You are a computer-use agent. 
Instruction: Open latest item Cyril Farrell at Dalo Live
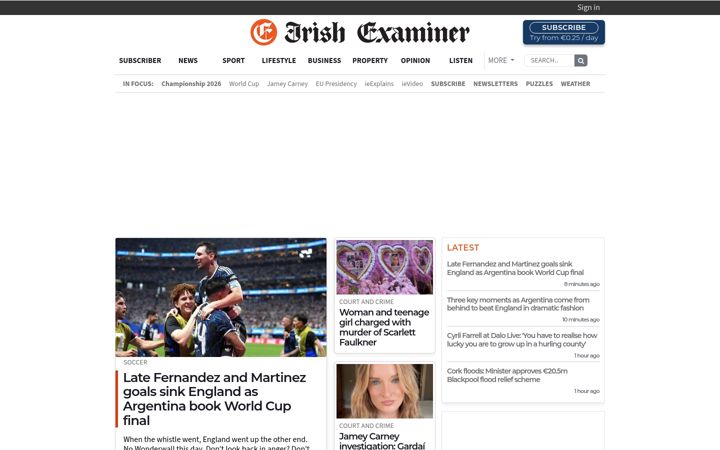click(522, 340)
